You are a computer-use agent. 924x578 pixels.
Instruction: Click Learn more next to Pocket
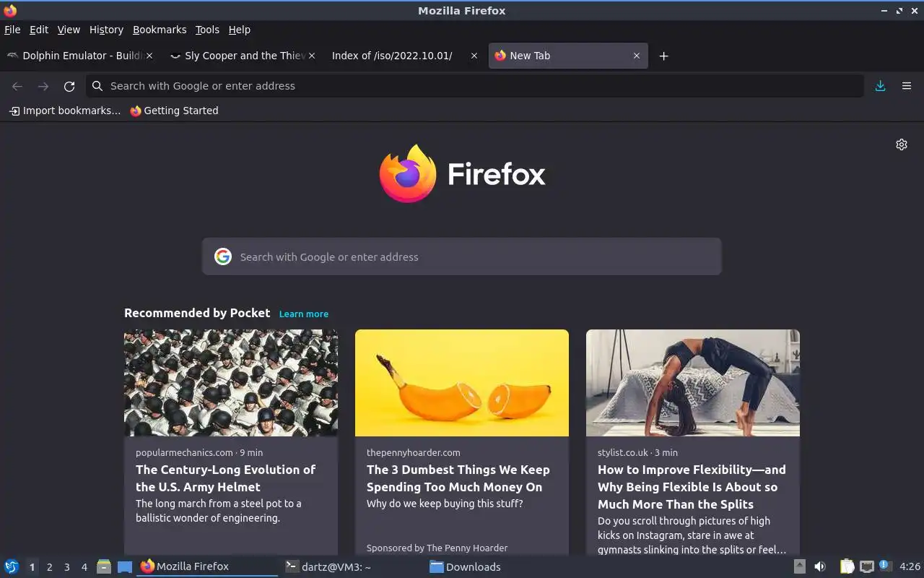pos(304,314)
